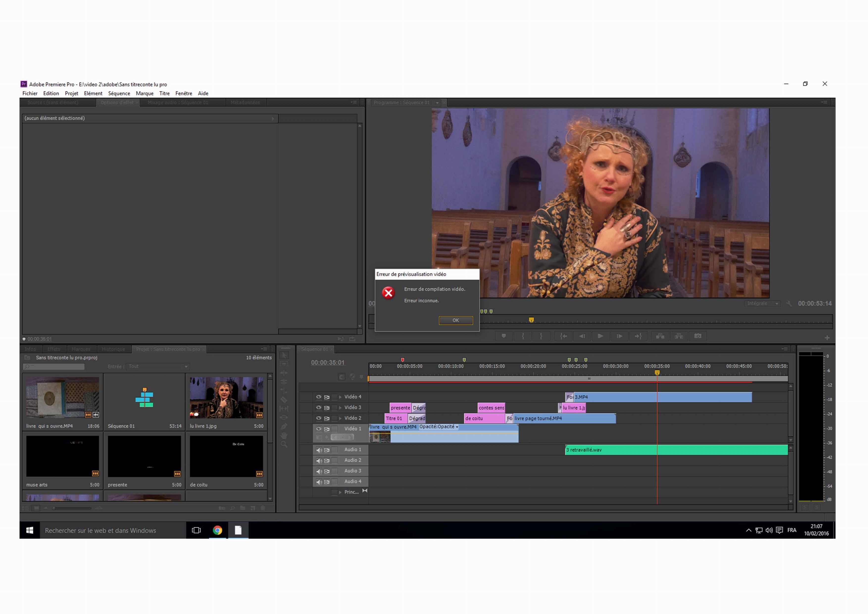Mute the Audio 3 track
The height and width of the screenshot is (614, 868).
pos(319,471)
